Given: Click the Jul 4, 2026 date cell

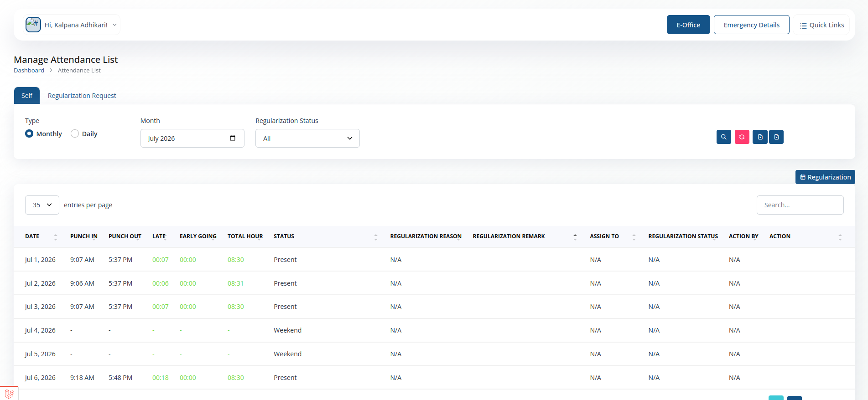Looking at the screenshot, I should [40, 330].
